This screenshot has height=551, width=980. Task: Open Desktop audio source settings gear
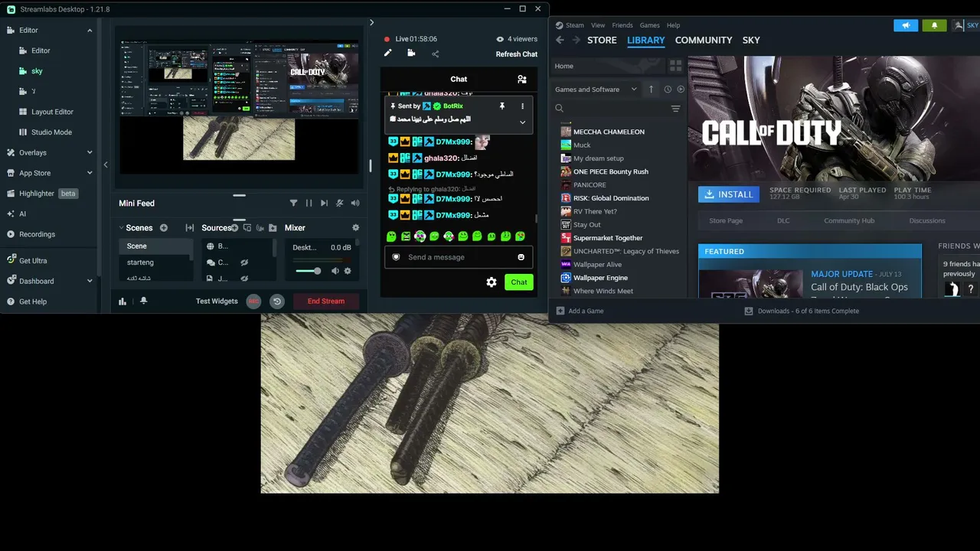pos(348,271)
